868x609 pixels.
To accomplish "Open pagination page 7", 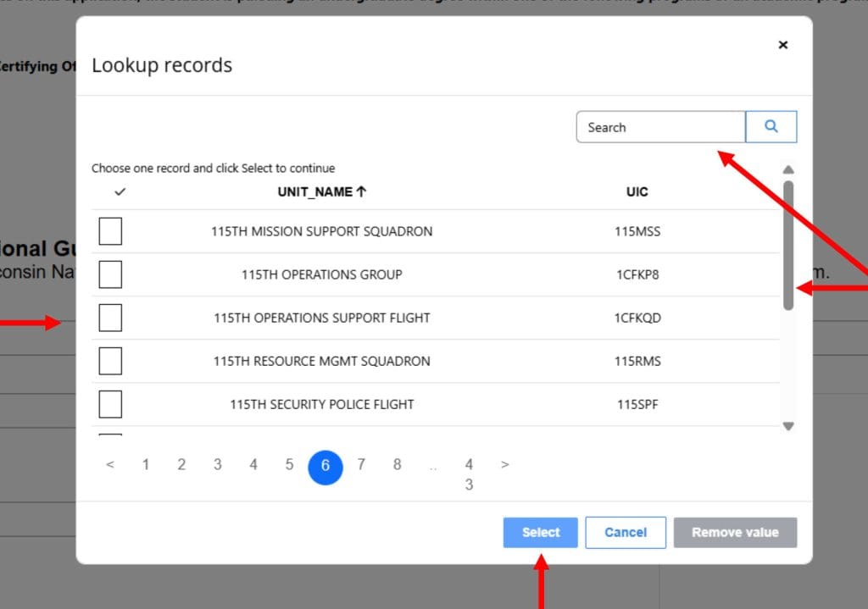I will [361, 464].
